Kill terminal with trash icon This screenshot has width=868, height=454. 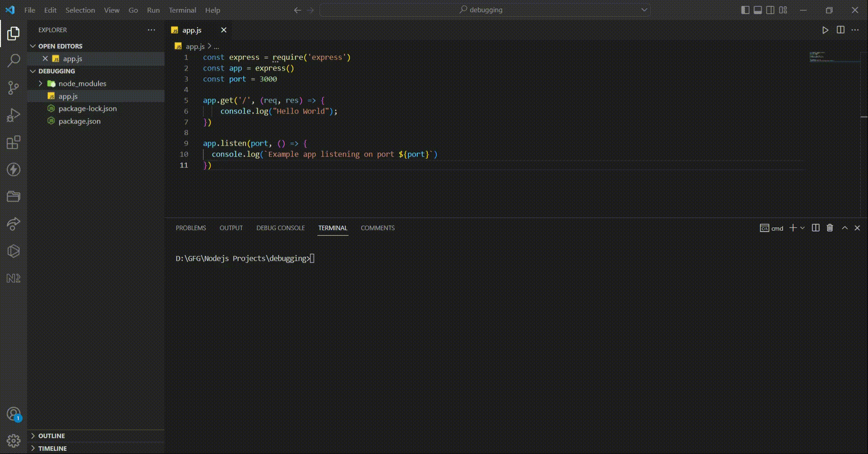pos(830,228)
